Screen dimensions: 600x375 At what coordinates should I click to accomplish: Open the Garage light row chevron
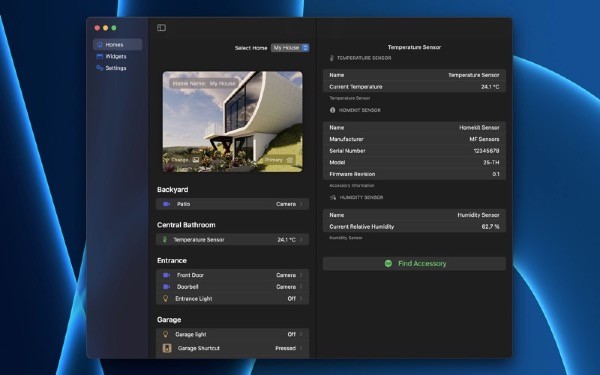coord(301,334)
